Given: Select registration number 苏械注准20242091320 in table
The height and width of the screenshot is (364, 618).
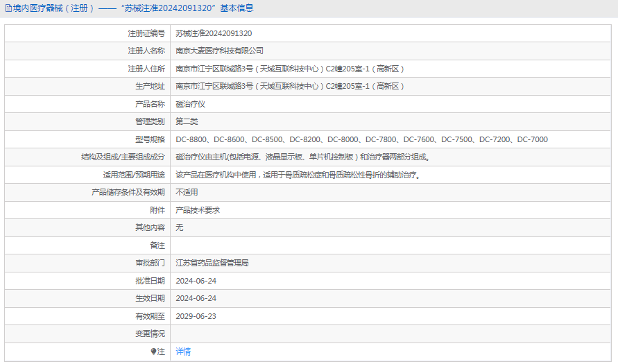Looking at the screenshot, I should click(214, 33).
